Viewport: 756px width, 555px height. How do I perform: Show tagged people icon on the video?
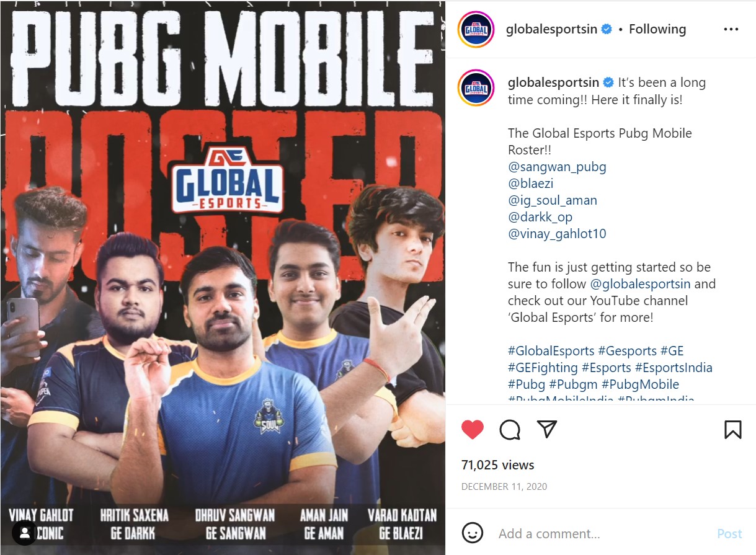coord(25,532)
